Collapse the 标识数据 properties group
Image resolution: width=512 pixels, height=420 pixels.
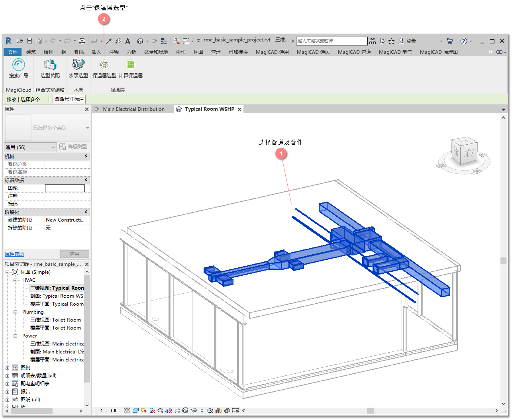click(x=86, y=180)
